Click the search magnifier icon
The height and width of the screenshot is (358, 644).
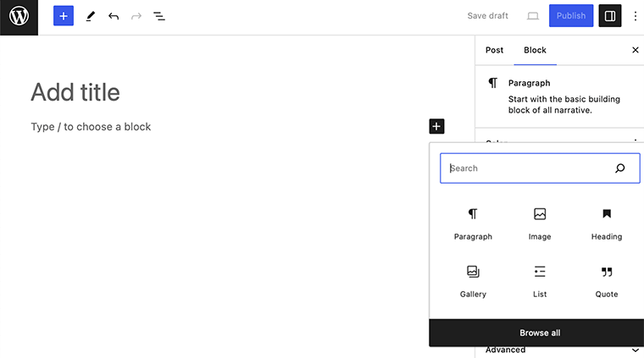coord(619,168)
